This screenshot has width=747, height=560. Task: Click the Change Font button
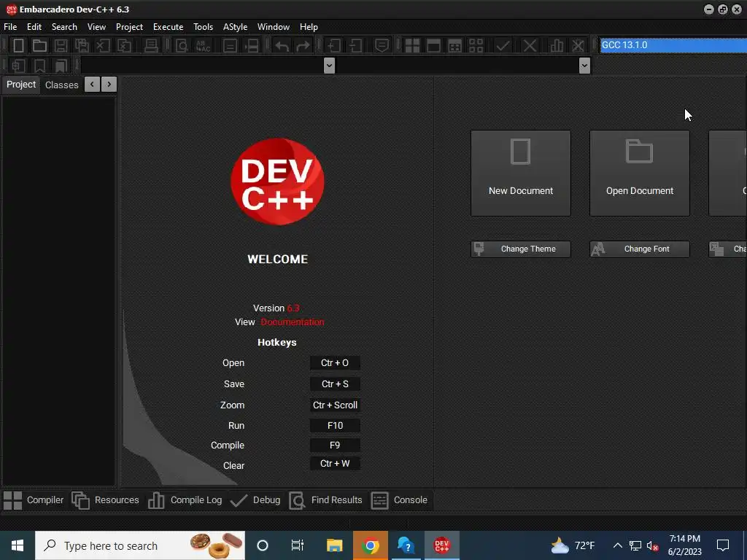tap(640, 249)
